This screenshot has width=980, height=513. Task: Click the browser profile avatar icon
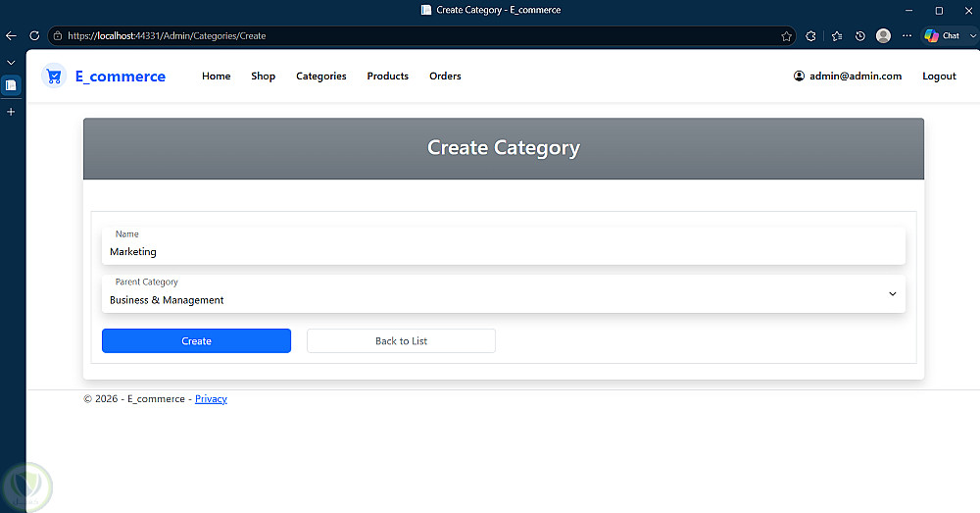pos(883,35)
